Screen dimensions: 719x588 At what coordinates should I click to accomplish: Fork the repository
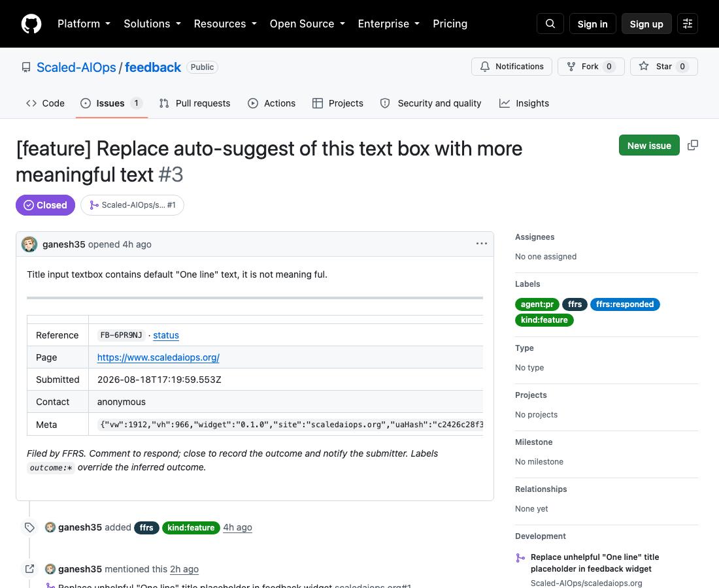(591, 67)
